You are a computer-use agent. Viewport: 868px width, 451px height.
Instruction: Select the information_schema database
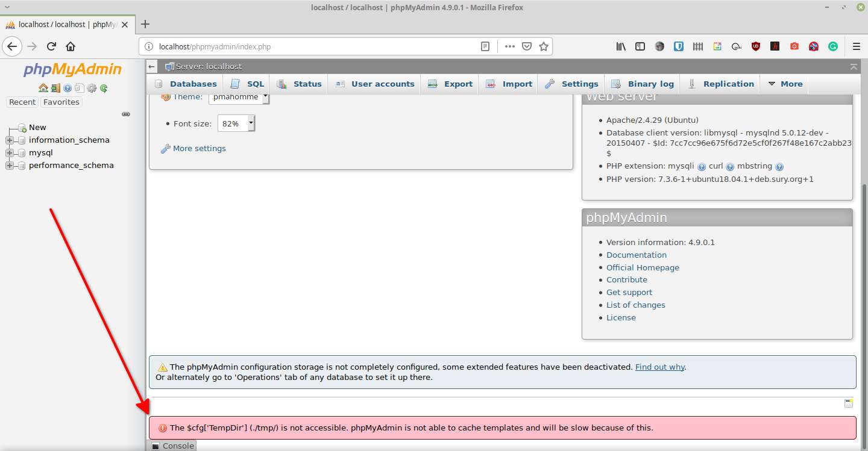(x=69, y=140)
